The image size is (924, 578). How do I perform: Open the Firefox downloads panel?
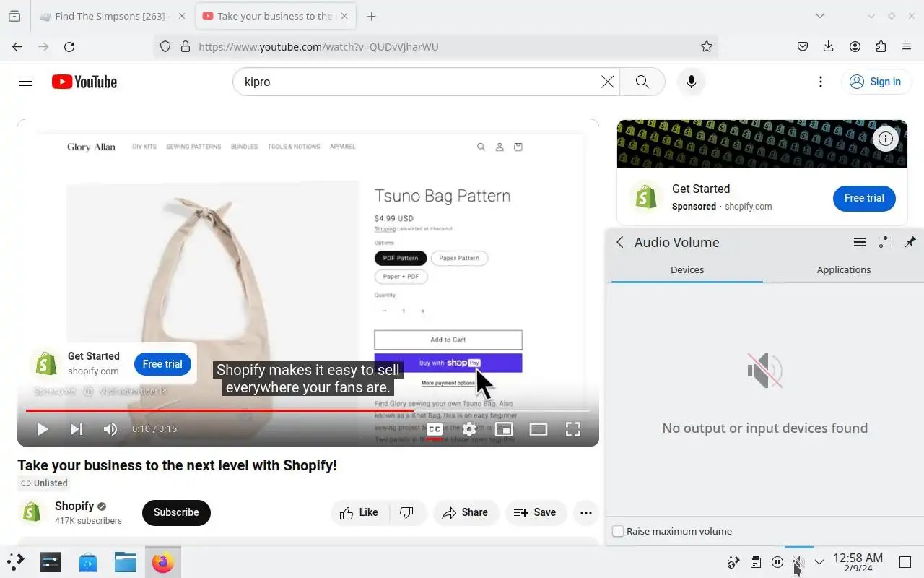coord(829,46)
